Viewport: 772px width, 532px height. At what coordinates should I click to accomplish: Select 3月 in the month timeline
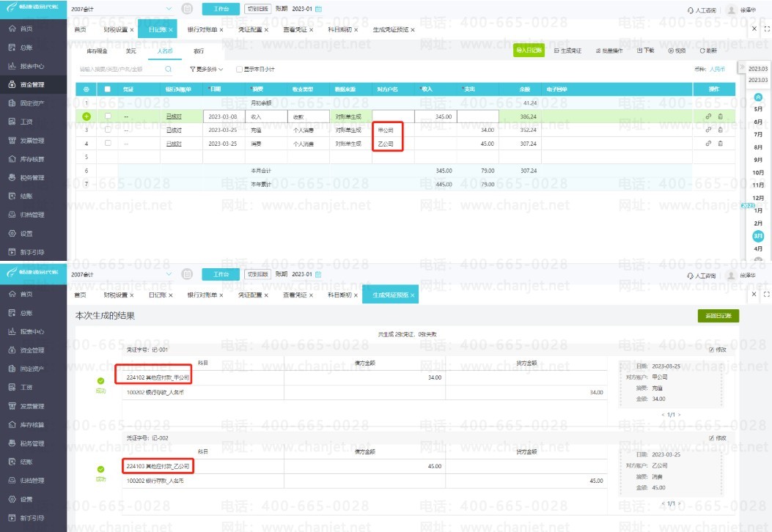758,236
